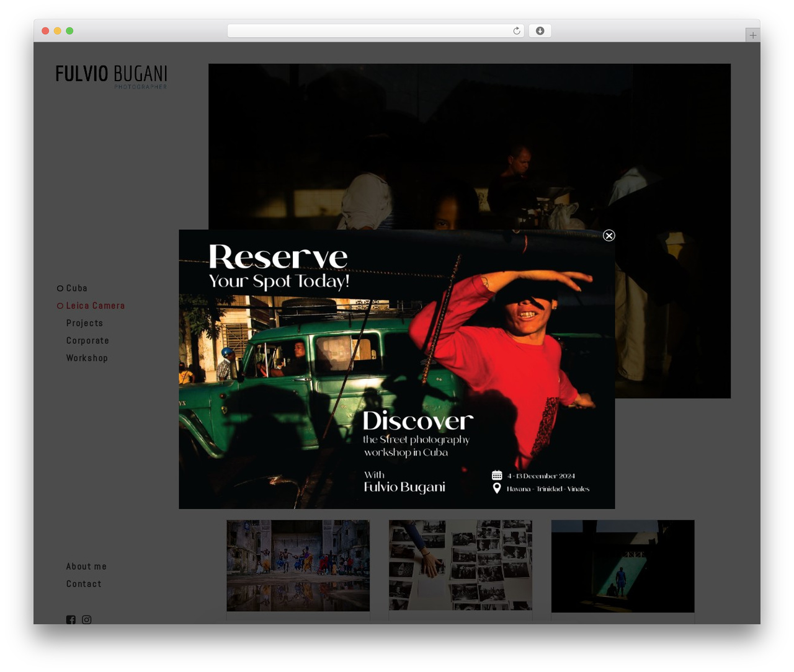
Task: Open a new browser tab with plus
Action: point(752,35)
